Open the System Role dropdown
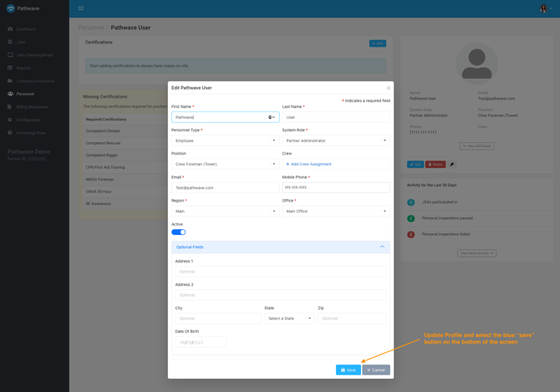560x392 pixels. [x=335, y=140]
